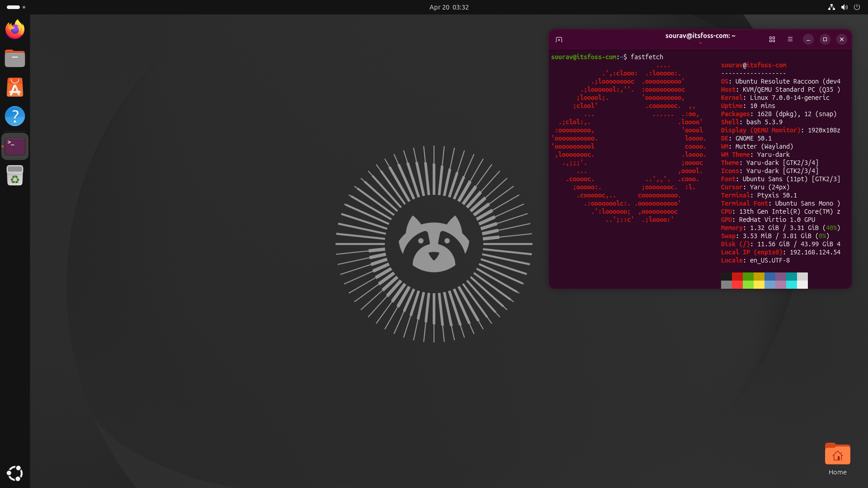Click the fastfetch command text in the terminal
868x488 pixels.
click(646, 56)
